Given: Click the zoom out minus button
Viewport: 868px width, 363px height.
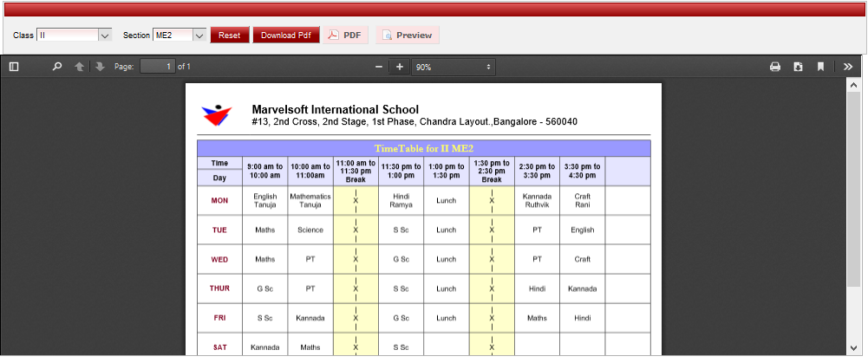Looking at the screenshot, I should [379, 67].
